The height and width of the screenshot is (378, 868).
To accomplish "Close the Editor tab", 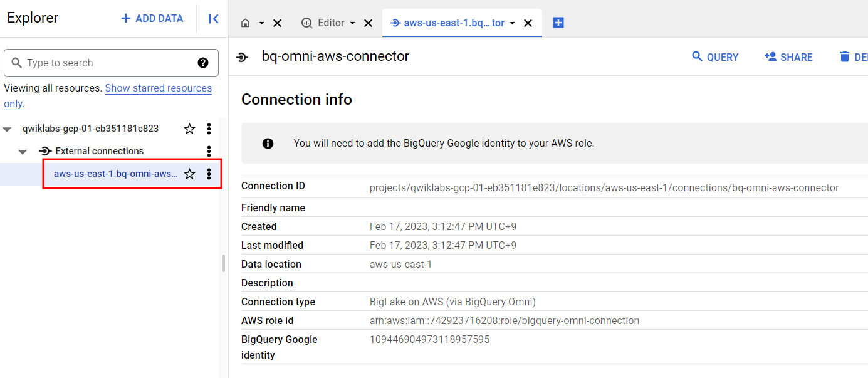I will [369, 23].
